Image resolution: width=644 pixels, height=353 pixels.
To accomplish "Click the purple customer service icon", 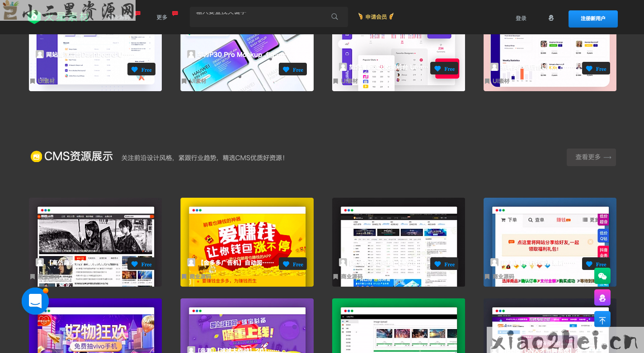I will (x=602, y=297).
